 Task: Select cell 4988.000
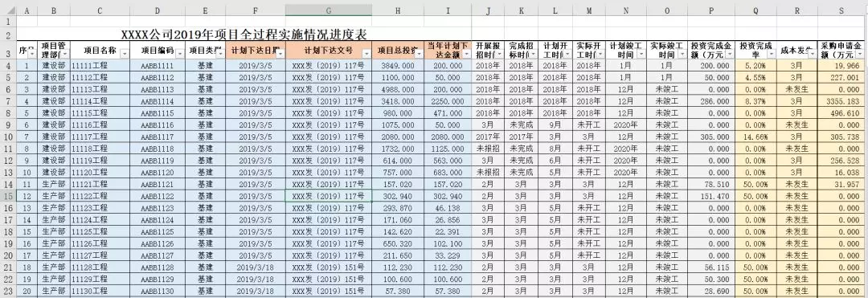[x=398, y=89]
